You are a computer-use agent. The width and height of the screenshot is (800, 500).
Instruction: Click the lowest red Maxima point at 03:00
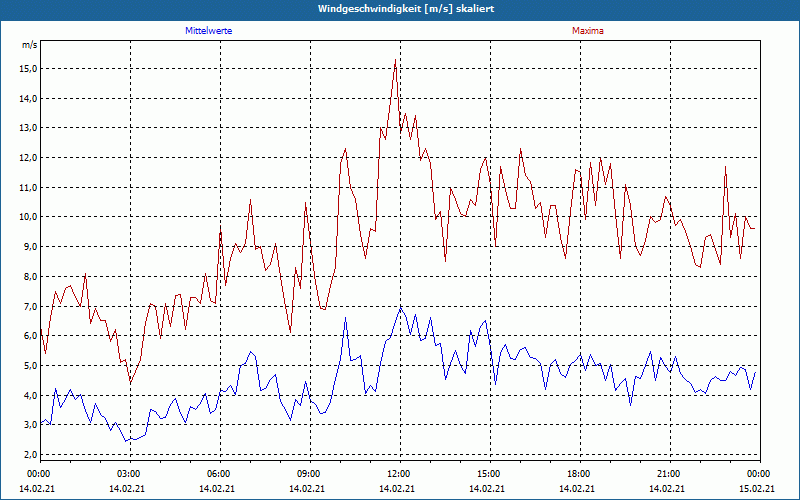point(131,382)
